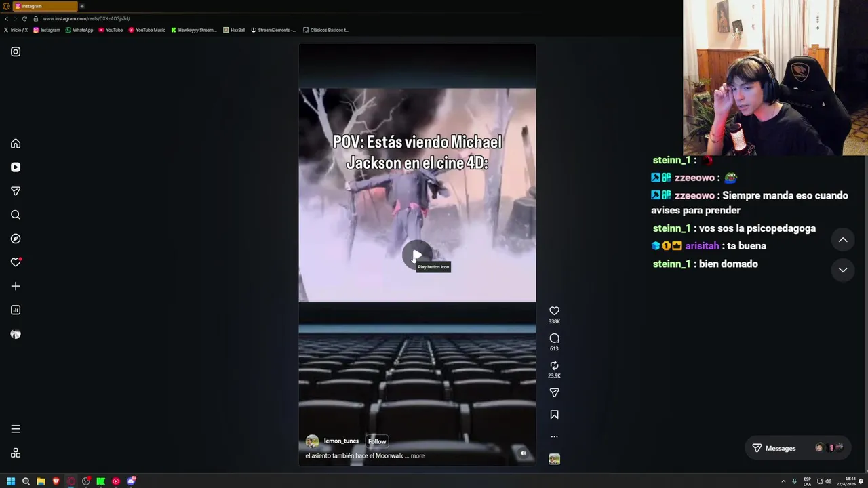Go to the next reel with the down chevron
The height and width of the screenshot is (488, 868).
pos(843,270)
